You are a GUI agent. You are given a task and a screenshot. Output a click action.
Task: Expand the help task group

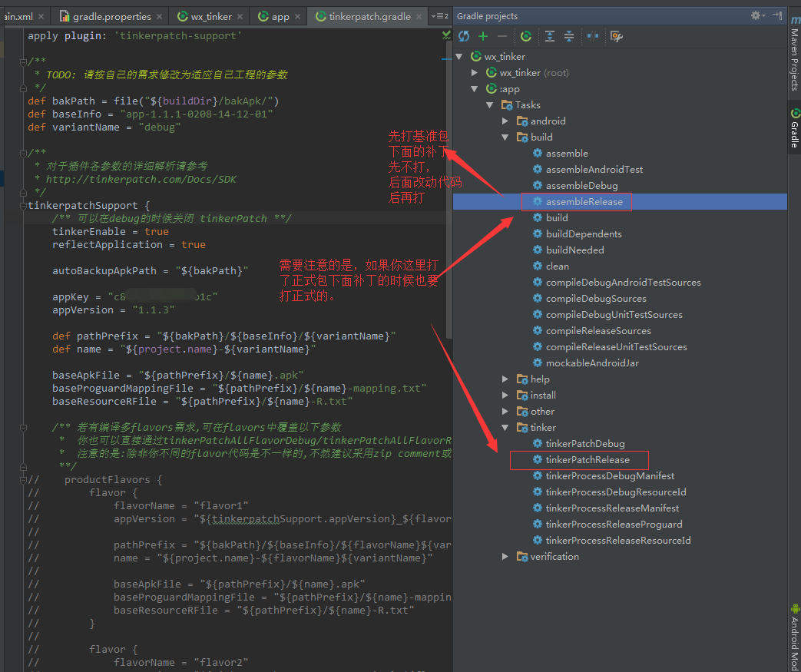(505, 379)
